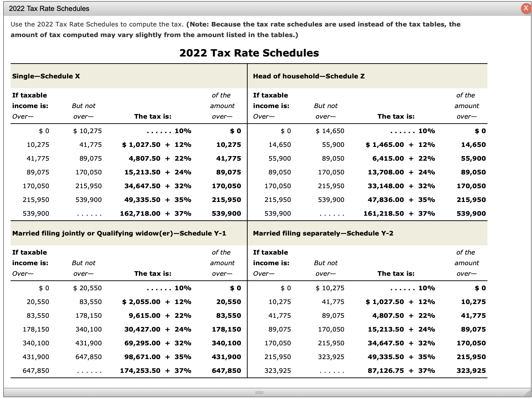Click the 'But not over' value '539,900' in Schedule Z
The width and height of the screenshot is (532, 399).
coord(331,200)
